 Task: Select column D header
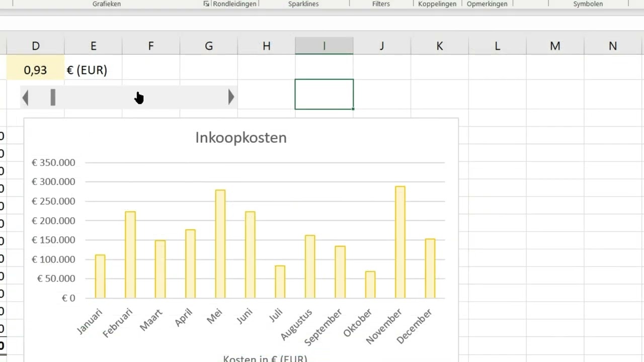(35, 46)
